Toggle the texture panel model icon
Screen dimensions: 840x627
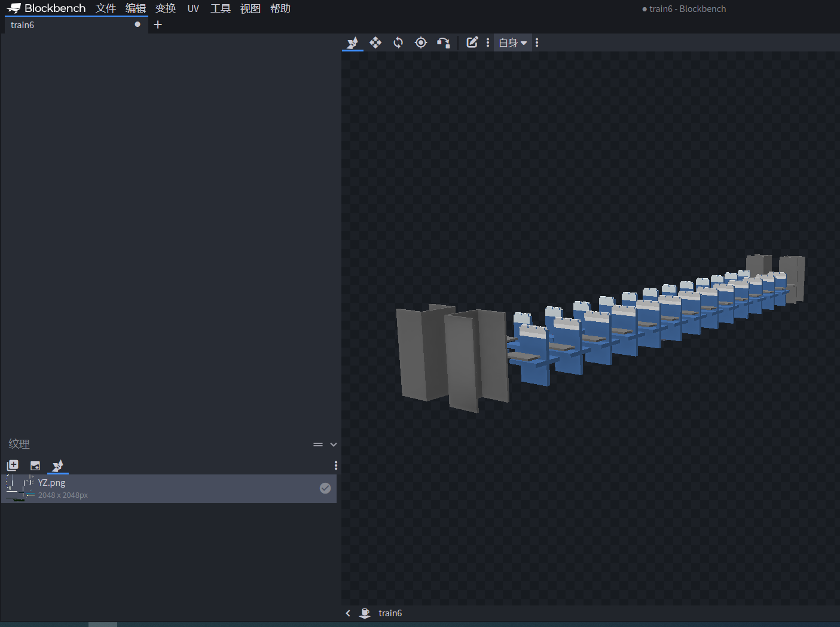coord(58,465)
